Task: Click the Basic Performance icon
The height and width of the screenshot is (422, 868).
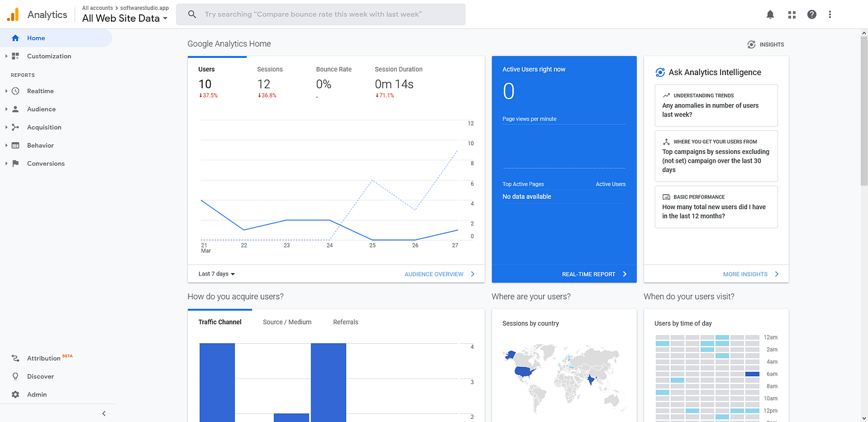Action: pyautogui.click(x=666, y=197)
